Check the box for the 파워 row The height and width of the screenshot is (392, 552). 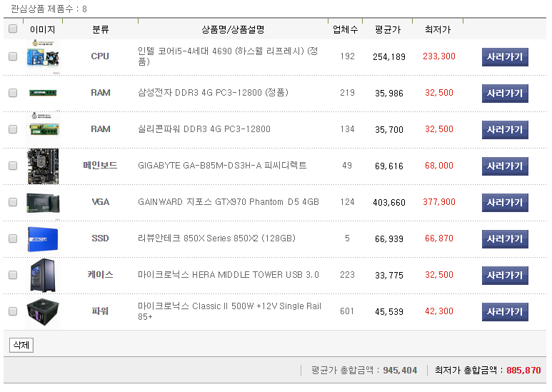click(x=13, y=311)
